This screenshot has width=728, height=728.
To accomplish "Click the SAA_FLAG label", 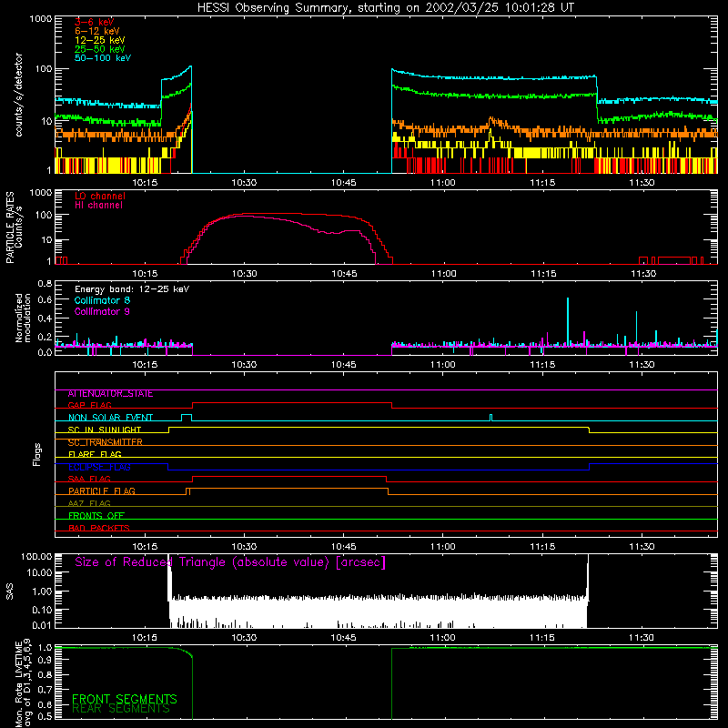I will point(89,479).
